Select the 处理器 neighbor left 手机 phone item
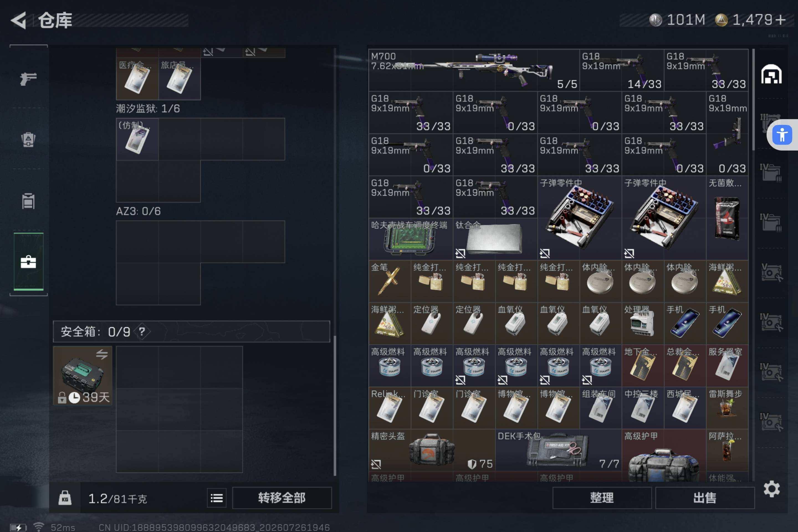This screenshot has height=532, width=798. pyautogui.click(x=685, y=323)
